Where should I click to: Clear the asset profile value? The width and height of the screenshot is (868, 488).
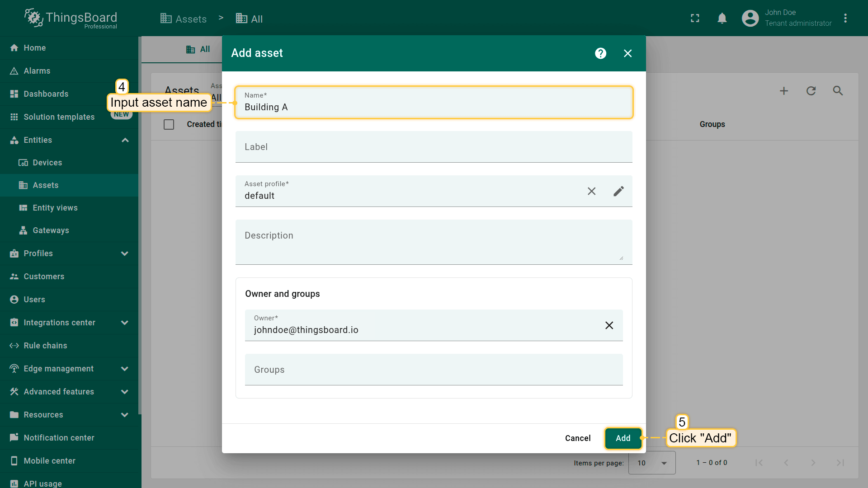(591, 191)
